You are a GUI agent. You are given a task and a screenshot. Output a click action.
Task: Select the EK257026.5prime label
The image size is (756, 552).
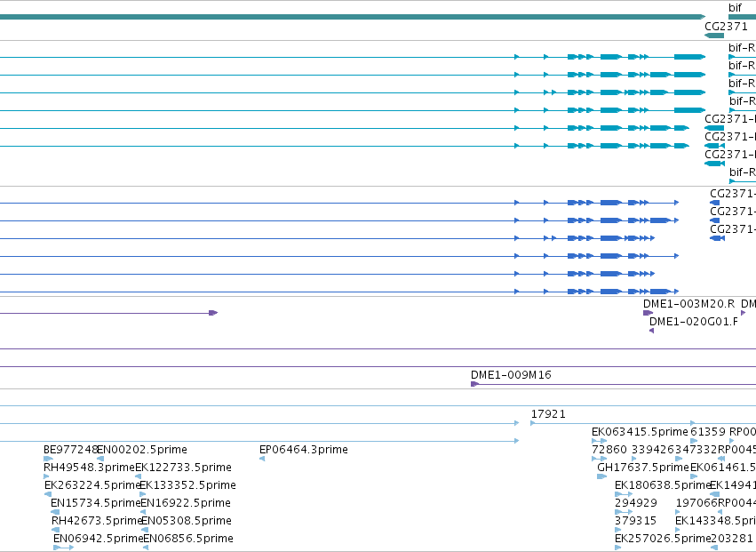[x=664, y=539]
